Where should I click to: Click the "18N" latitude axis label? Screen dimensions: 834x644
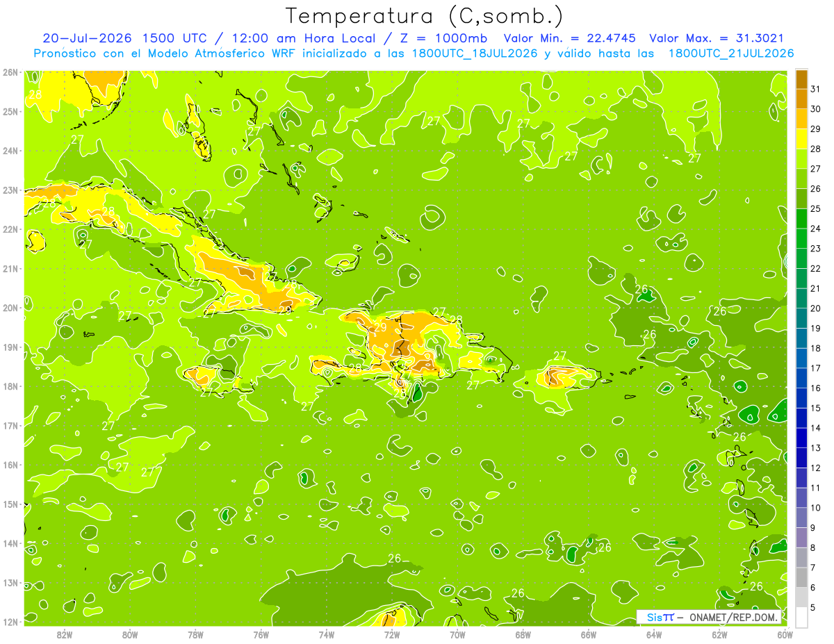10,386
